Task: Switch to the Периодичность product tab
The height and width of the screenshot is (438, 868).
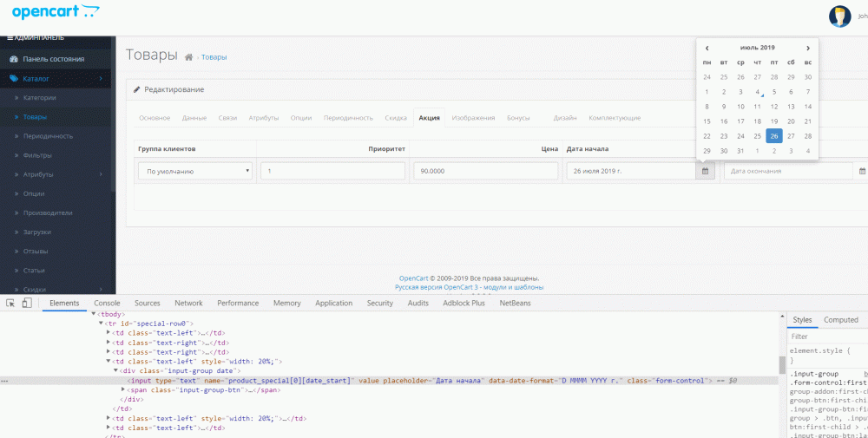Action: (x=348, y=118)
